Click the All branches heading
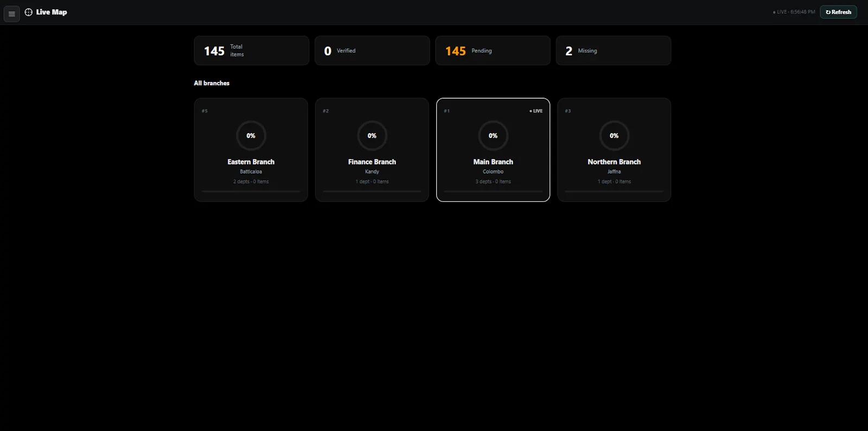Image resolution: width=868 pixels, height=431 pixels. coord(212,83)
